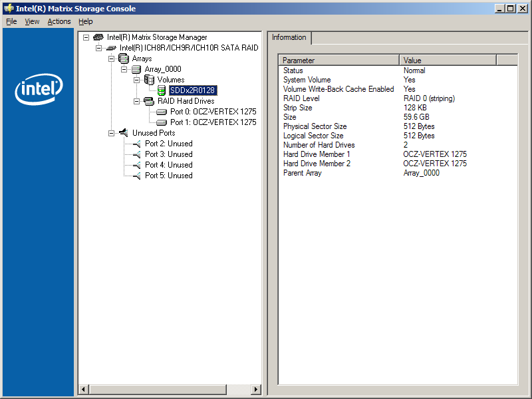Click the Port 5 unused connector icon
The image size is (532, 399).
point(137,176)
